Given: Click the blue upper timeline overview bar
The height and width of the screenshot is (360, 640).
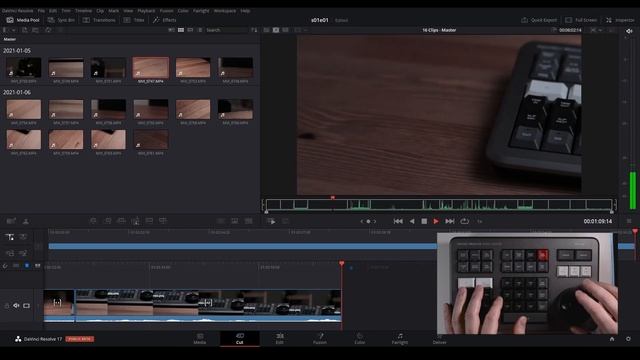Looking at the screenshot, I should coord(242,246).
